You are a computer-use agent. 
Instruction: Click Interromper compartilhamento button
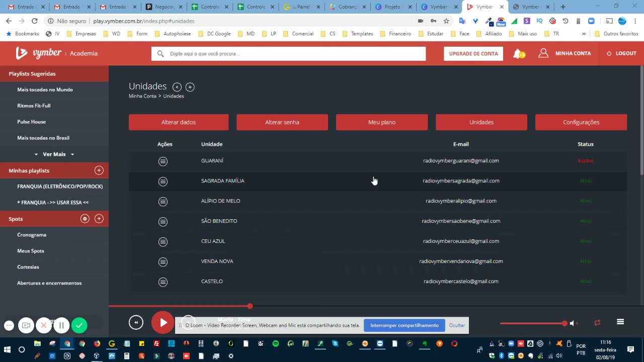click(x=405, y=325)
